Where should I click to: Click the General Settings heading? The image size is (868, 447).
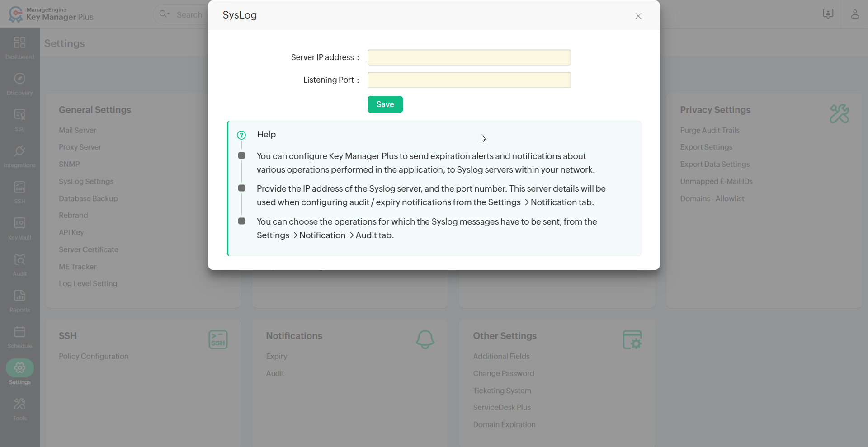95,110
